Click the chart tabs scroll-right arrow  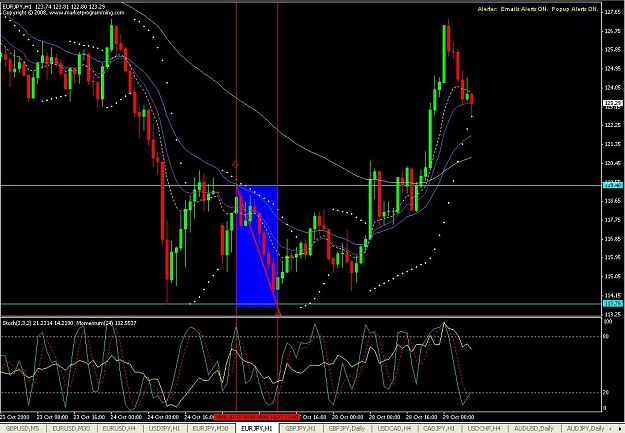[x=621, y=429]
